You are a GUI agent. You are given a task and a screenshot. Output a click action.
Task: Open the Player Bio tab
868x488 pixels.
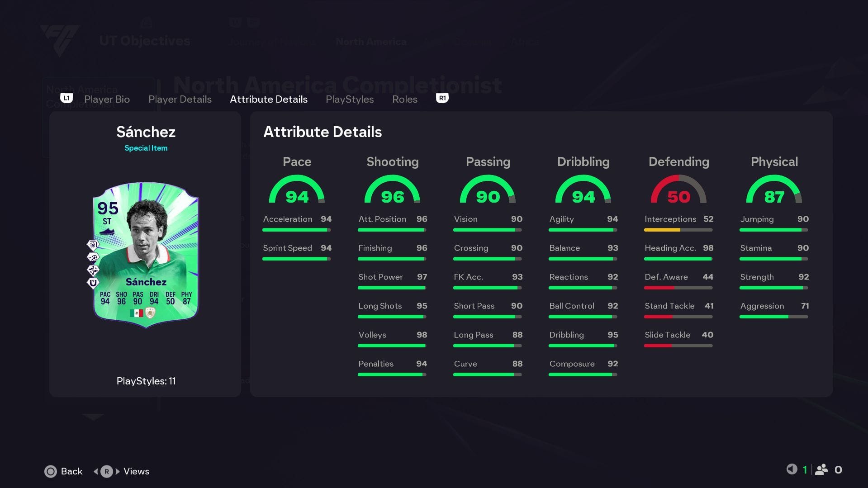(107, 99)
